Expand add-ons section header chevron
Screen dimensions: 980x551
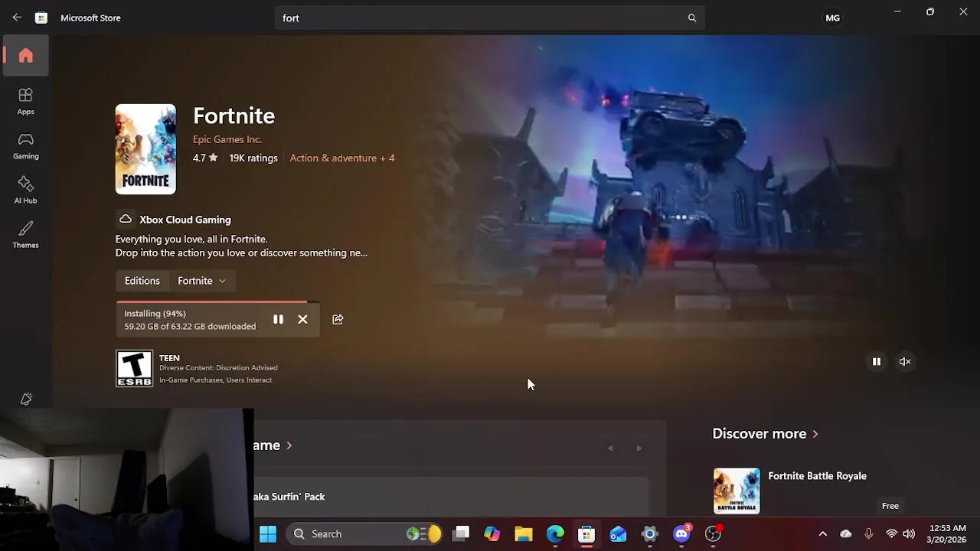[289, 445]
